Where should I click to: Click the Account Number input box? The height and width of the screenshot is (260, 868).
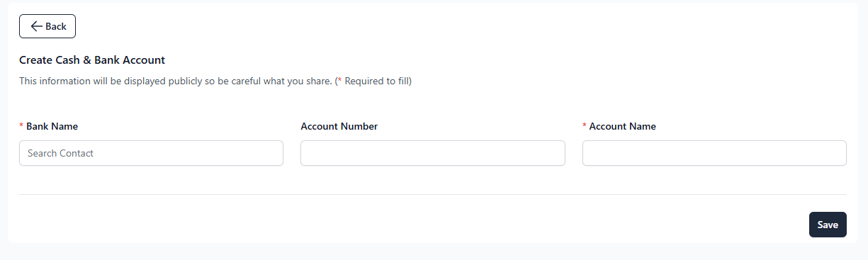point(433,153)
